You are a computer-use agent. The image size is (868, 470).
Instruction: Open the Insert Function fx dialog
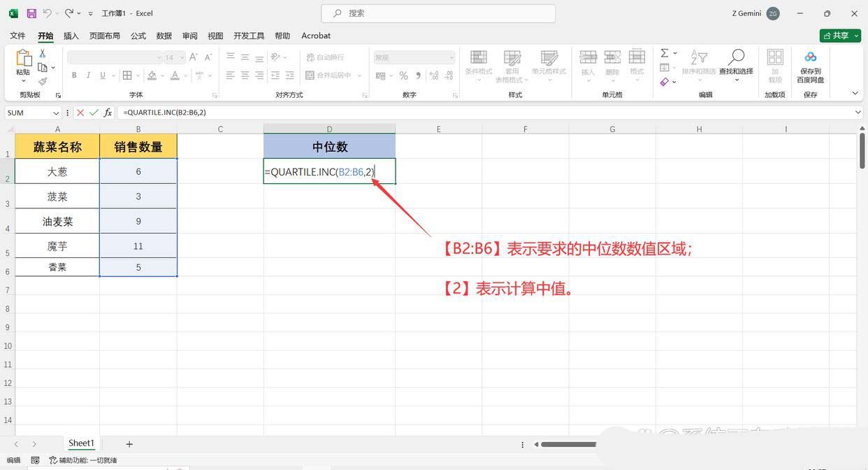[x=108, y=113]
